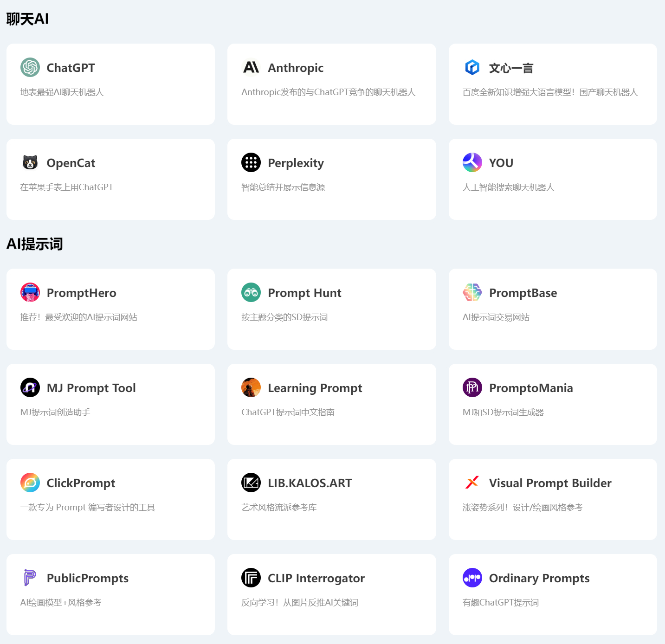
Task: Click description '百度全新知识增强大语言模型！国产聊天机器人'
Action: [550, 92]
